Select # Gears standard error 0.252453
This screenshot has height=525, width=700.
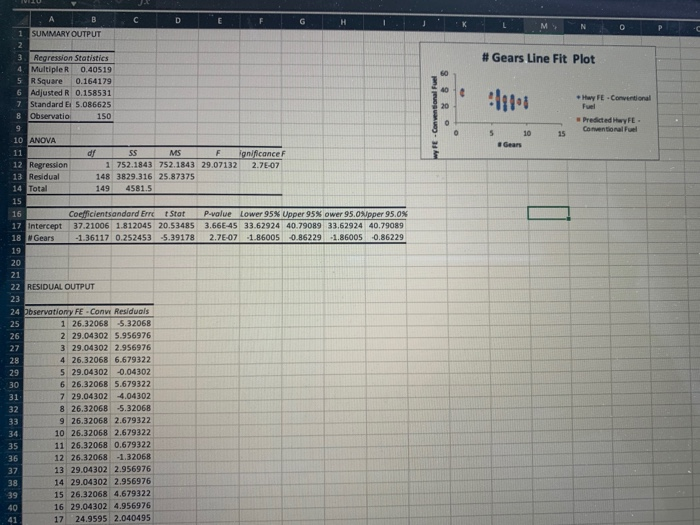point(133,238)
